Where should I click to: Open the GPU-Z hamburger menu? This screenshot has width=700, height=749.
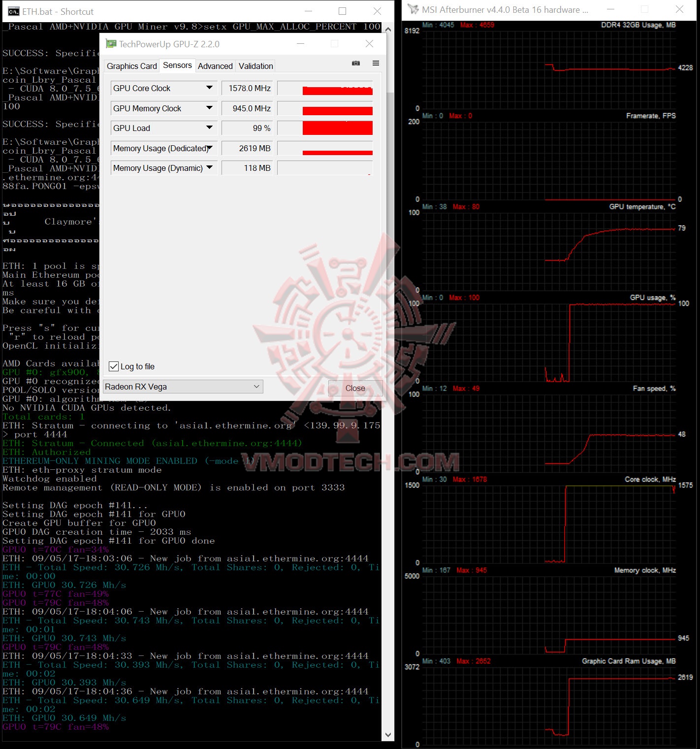coord(376,63)
